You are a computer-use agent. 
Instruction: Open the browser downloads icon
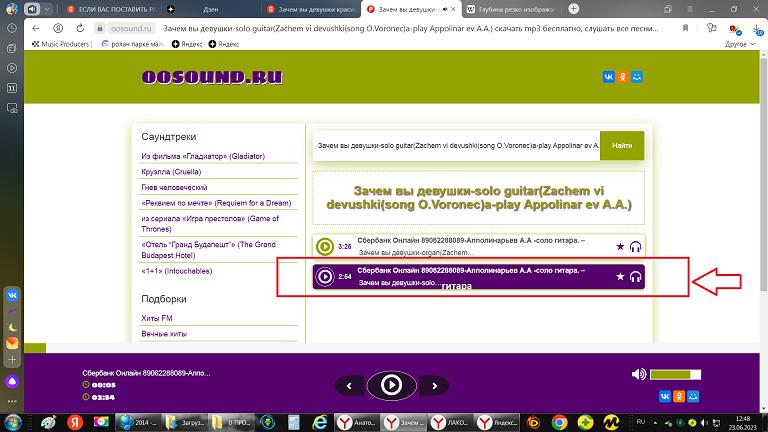coord(757,29)
